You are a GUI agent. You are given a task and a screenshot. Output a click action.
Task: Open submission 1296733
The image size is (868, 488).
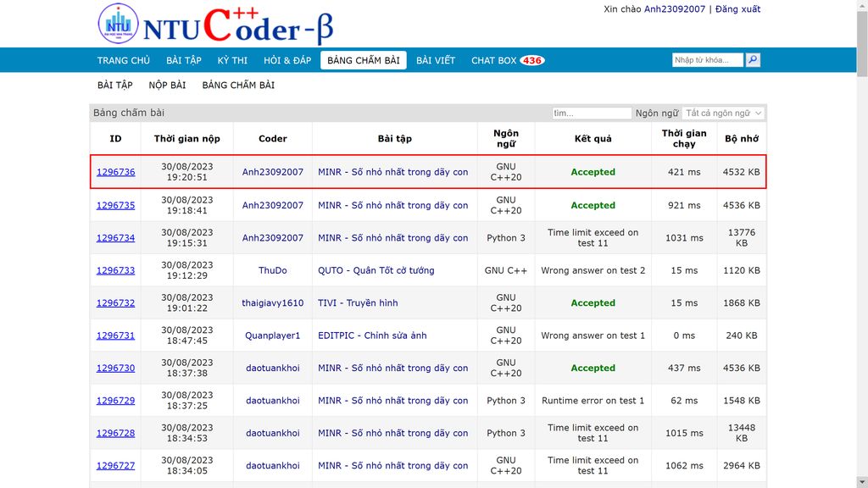coord(115,270)
